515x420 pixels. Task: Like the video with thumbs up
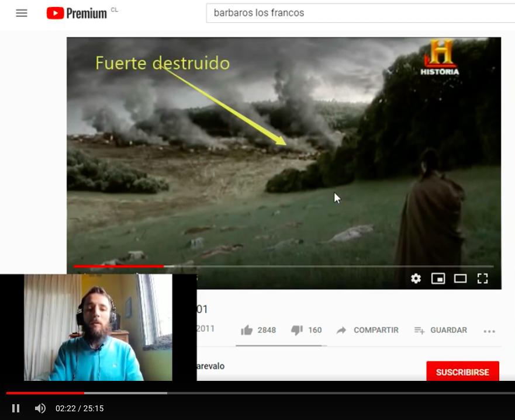tap(247, 330)
